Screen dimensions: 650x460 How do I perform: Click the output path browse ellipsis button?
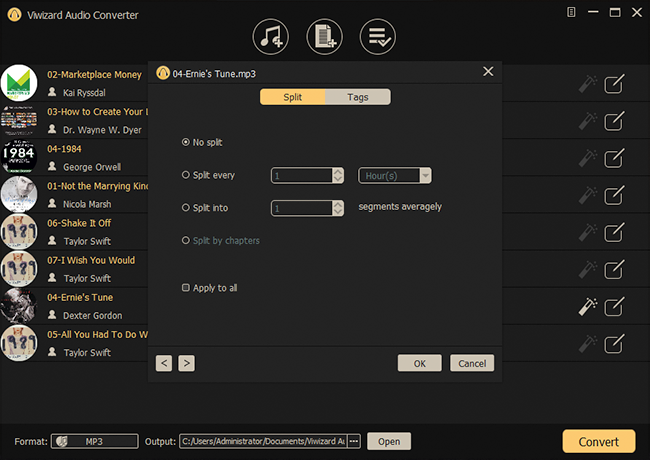coord(354,441)
